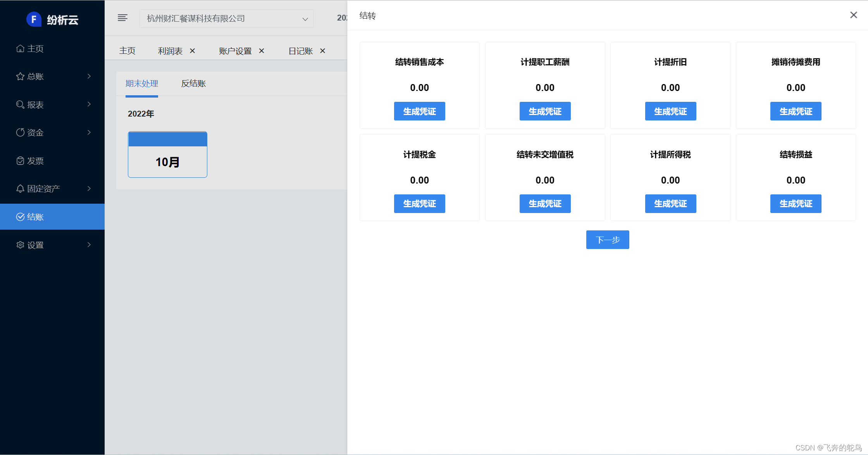
Task: Open the 日记账 tab
Action: point(300,51)
